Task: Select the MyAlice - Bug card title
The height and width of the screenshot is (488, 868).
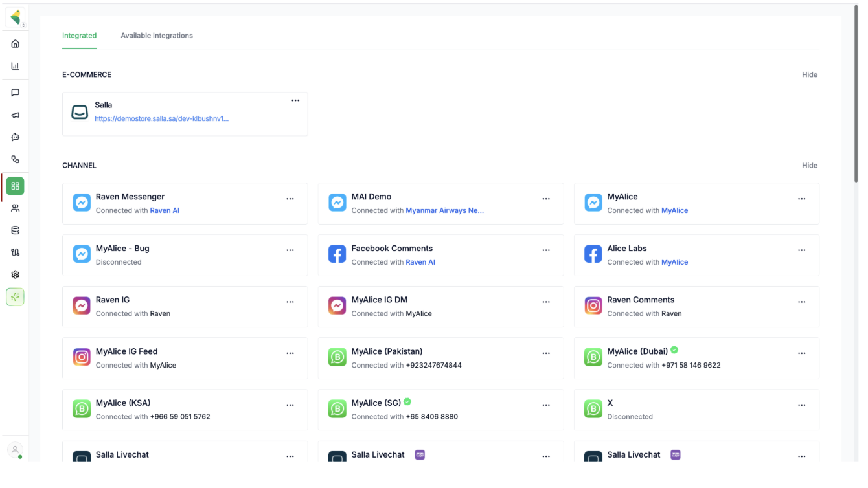Action: click(122, 249)
